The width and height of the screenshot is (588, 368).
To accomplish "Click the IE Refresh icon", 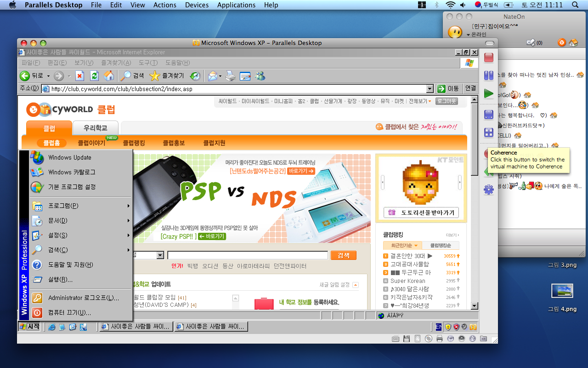I will (94, 76).
